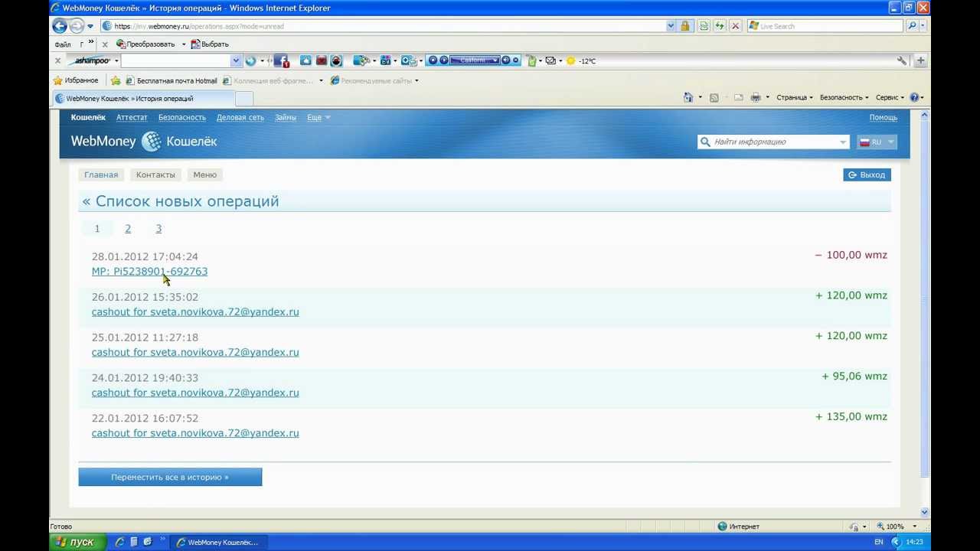Click the EN language indicator in taskbar
The height and width of the screenshot is (551, 980).
[x=878, y=542]
